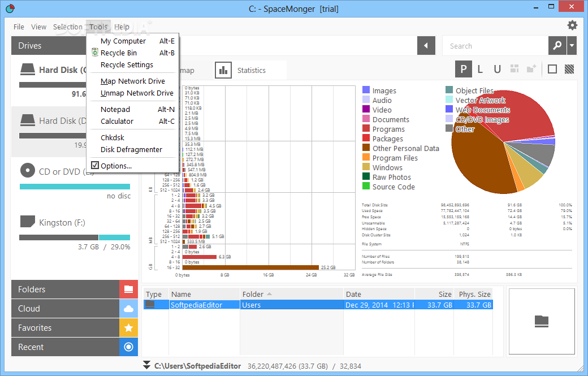Select the CD or DVD disc icon
The height and width of the screenshot is (376, 588).
(x=27, y=171)
